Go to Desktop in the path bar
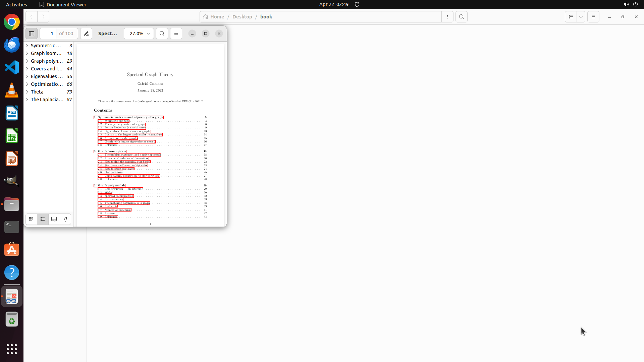The height and width of the screenshot is (362, 644). coord(242,17)
